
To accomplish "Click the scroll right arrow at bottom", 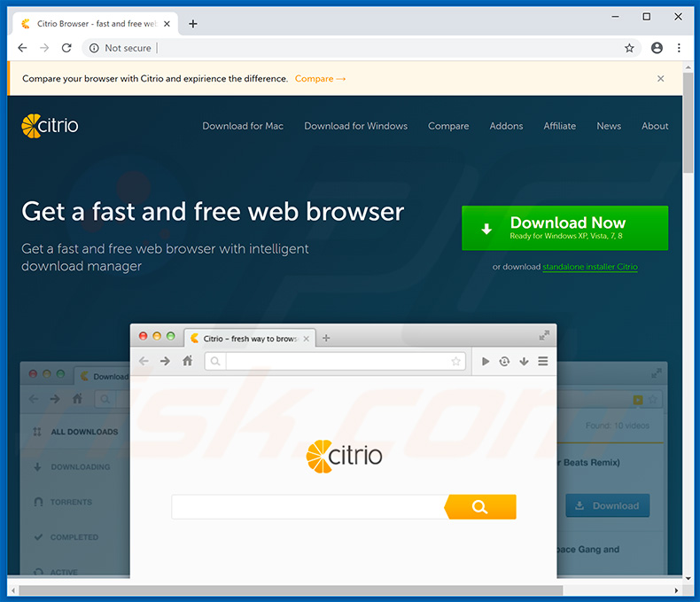I will coord(676,590).
